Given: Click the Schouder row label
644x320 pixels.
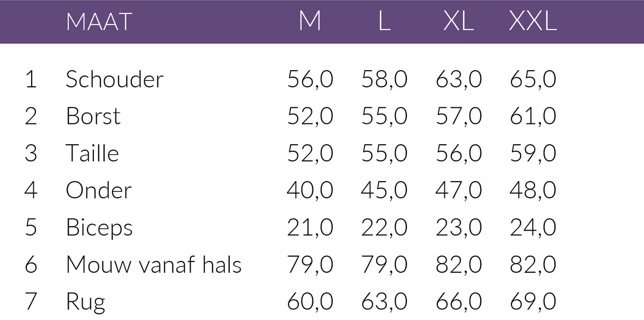Looking at the screenshot, I should click(114, 79).
